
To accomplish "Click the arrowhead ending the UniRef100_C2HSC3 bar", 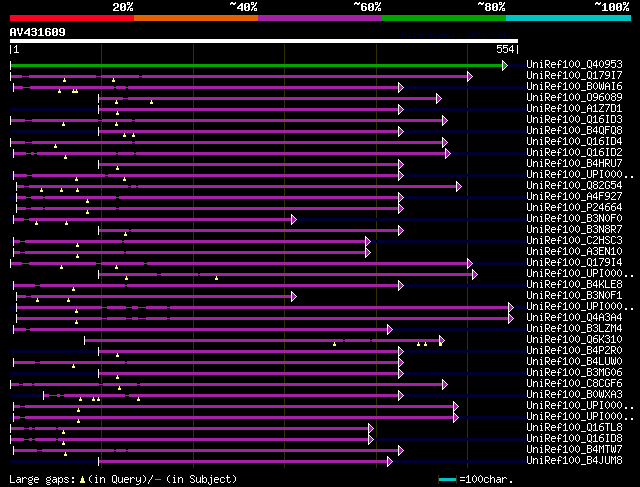I will pyautogui.click(x=368, y=242).
